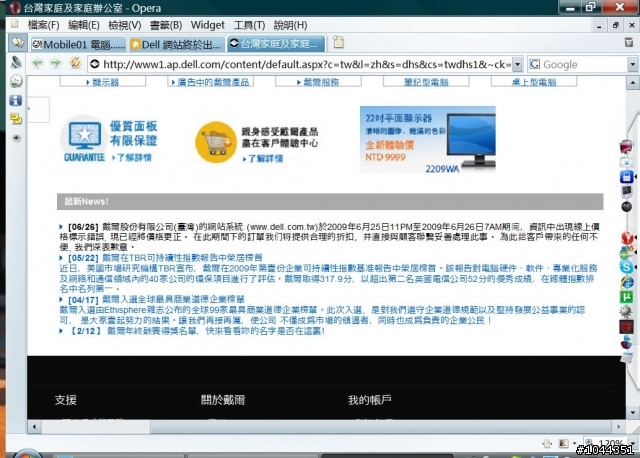Click the 關於戴爾 footer heading
640x458 pixels.
223,400
